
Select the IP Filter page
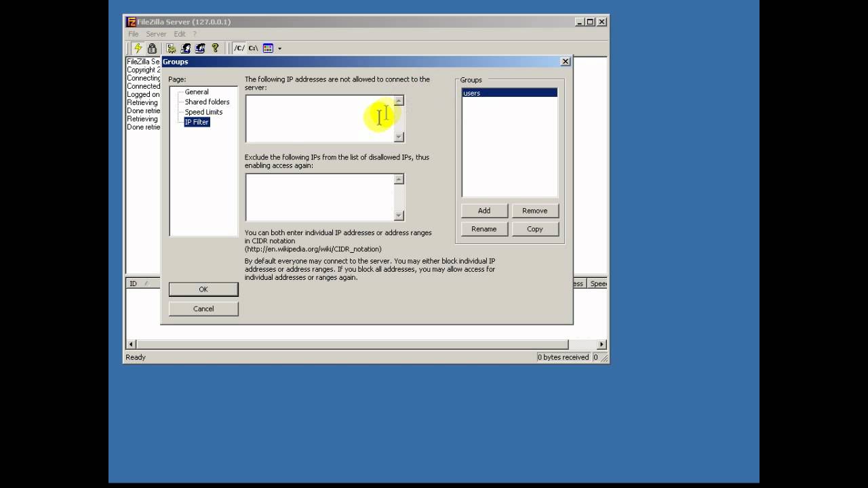pyautogui.click(x=197, y=122)
